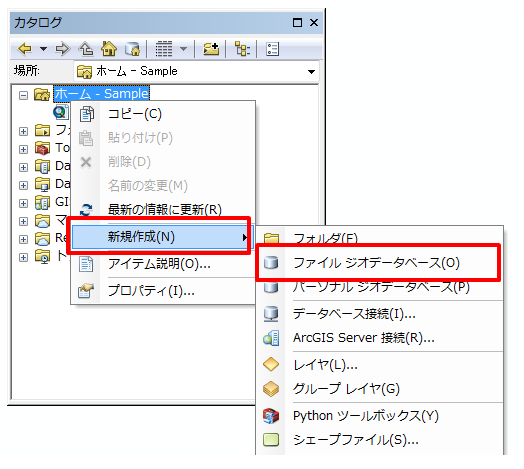Click the refresh arrows icon in menu
Image resolution: width=524 pixels, height=469 pixels.
(86, 210)
